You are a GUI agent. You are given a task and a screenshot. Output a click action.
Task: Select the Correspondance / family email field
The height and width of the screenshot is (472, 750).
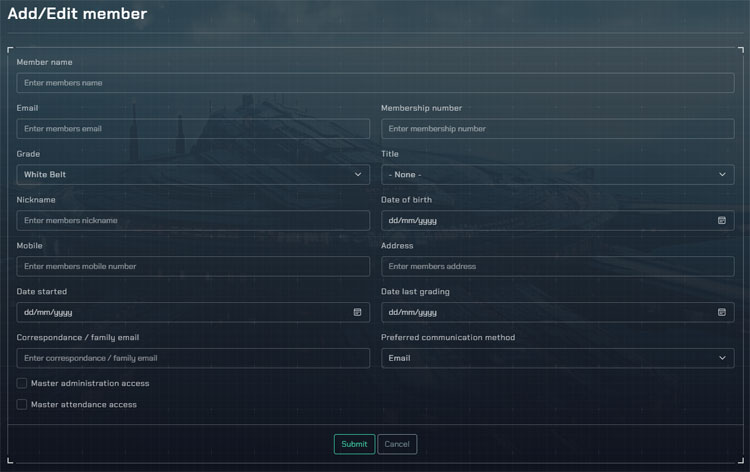click(193, 358)
